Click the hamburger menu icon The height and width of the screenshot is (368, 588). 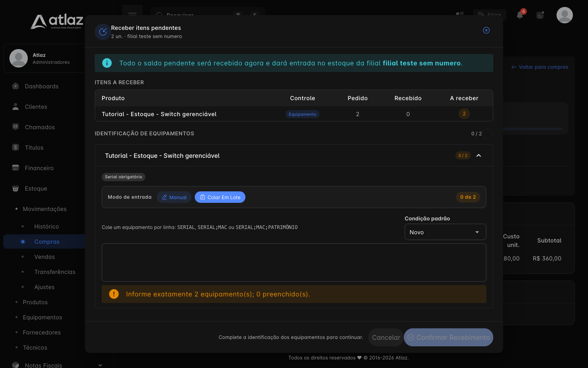[132, 14]
